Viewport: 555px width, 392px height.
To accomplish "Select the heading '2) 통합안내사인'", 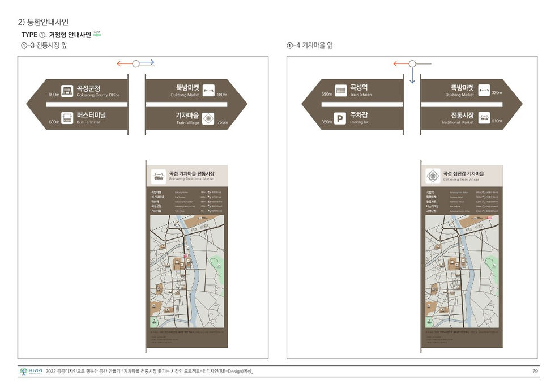I will 43,22.
